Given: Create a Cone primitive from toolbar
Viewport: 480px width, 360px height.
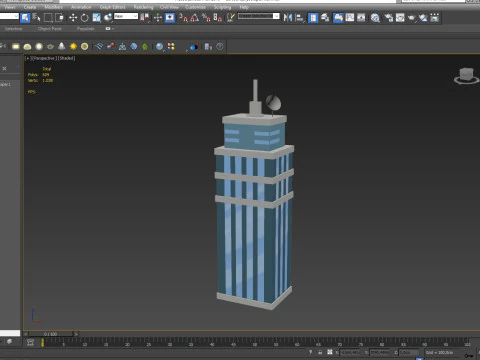Looking at the screenshot, I should [62, 46].
